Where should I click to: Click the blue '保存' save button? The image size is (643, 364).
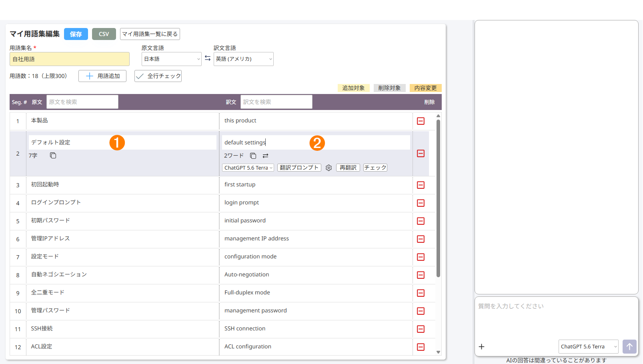point(76,34)
